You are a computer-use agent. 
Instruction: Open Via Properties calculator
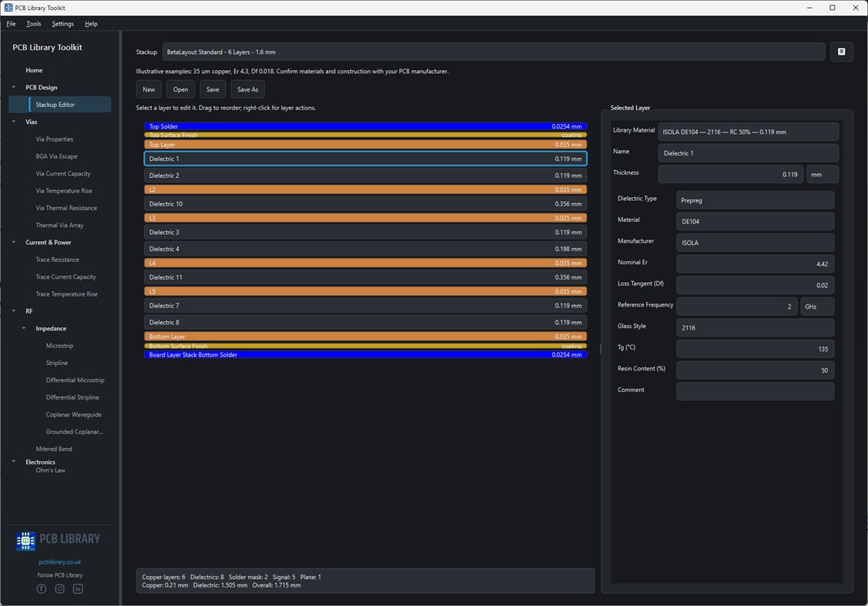(x=54, y=139)
